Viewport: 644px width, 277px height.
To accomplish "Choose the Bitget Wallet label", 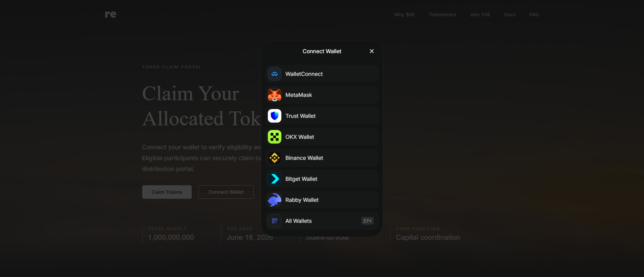I will pyautogui.click(x=301, y=179).
